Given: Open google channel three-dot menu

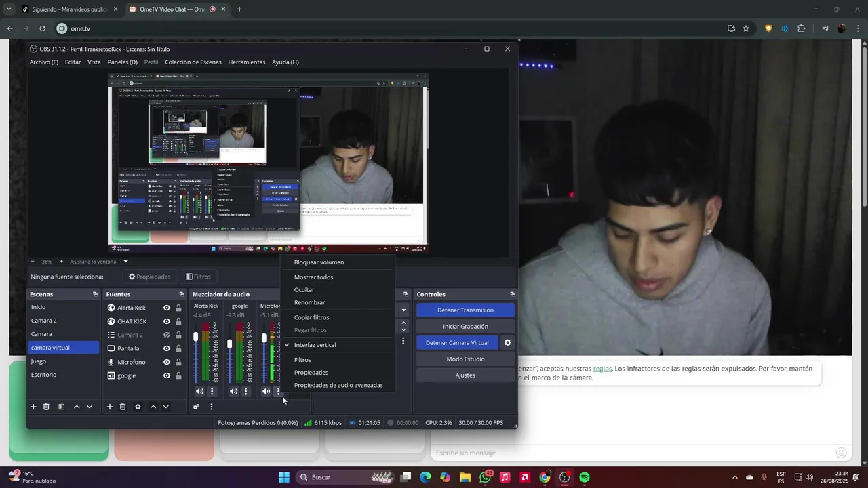Looking at the screenshot, I should tap(245, 391).
